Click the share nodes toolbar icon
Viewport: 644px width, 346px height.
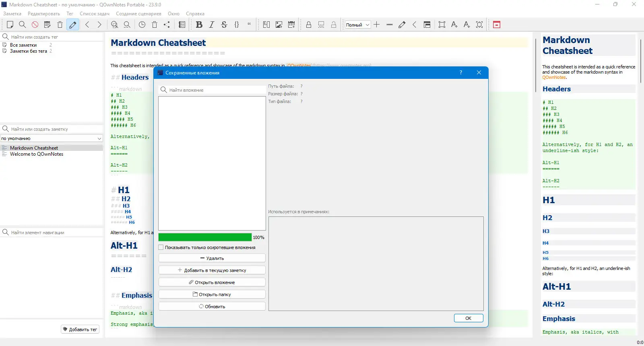[x=167, y=25]
